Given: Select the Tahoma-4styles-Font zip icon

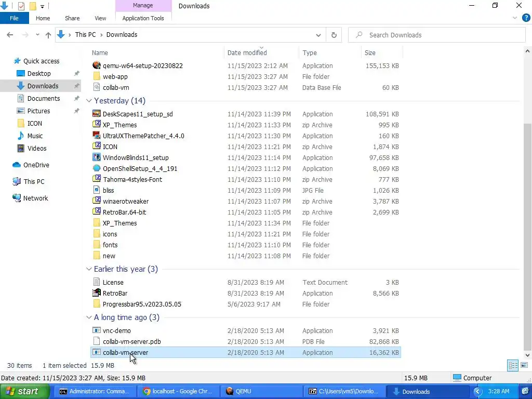Looking at the screenshot, I should point(97,179).
